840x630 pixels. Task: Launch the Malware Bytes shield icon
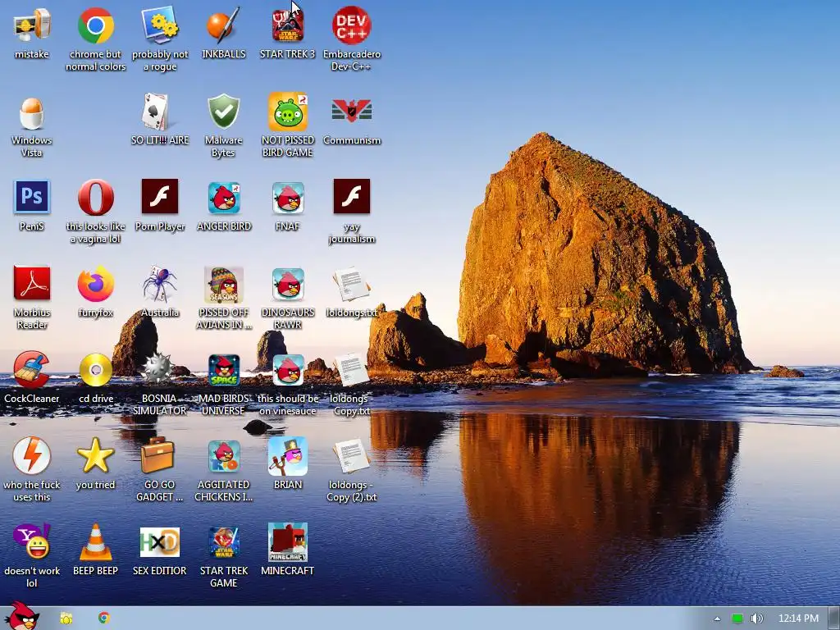click(223, 112)
